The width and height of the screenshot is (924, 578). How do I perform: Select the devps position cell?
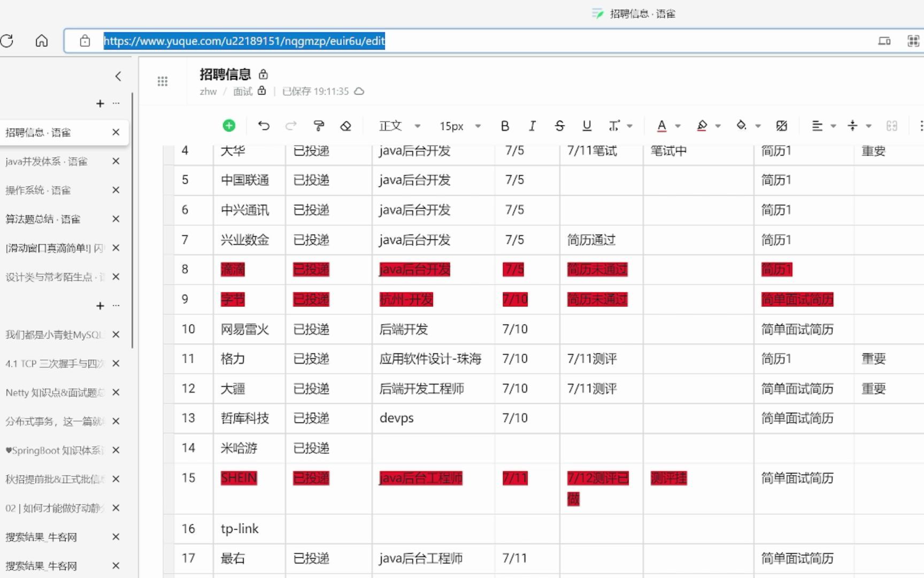[x=434, y=418]
